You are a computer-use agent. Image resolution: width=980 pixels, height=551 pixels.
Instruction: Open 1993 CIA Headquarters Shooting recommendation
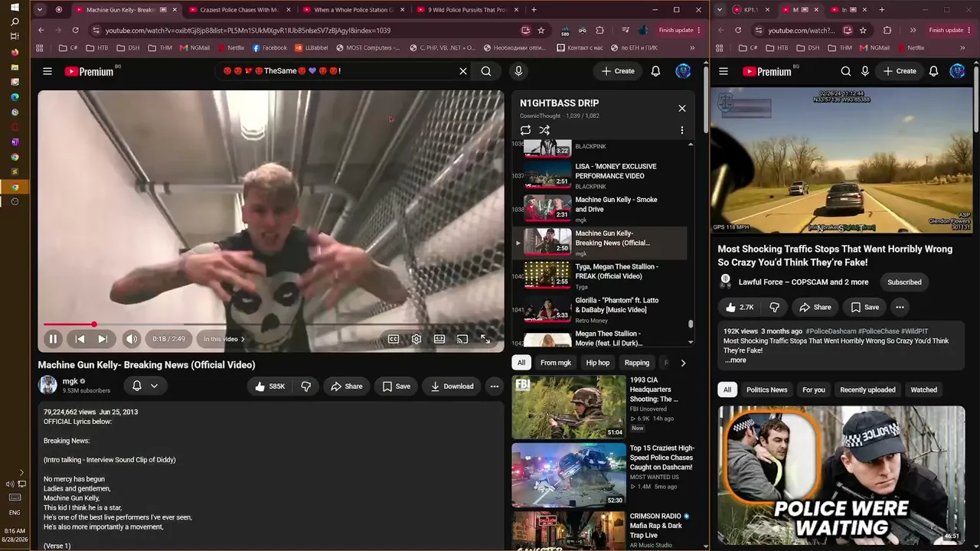604,407
